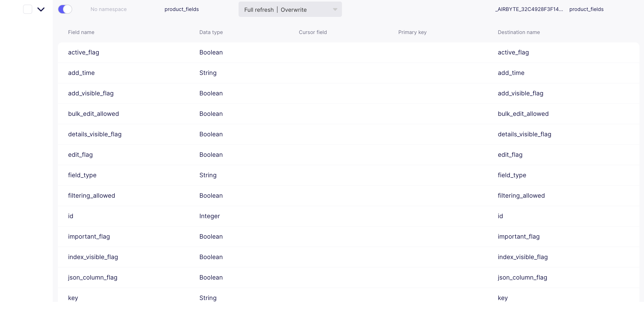
Task: Click the truncated _AIRBYTE_32C4928F3F14 destination namespace
Action: click(529, 9)
